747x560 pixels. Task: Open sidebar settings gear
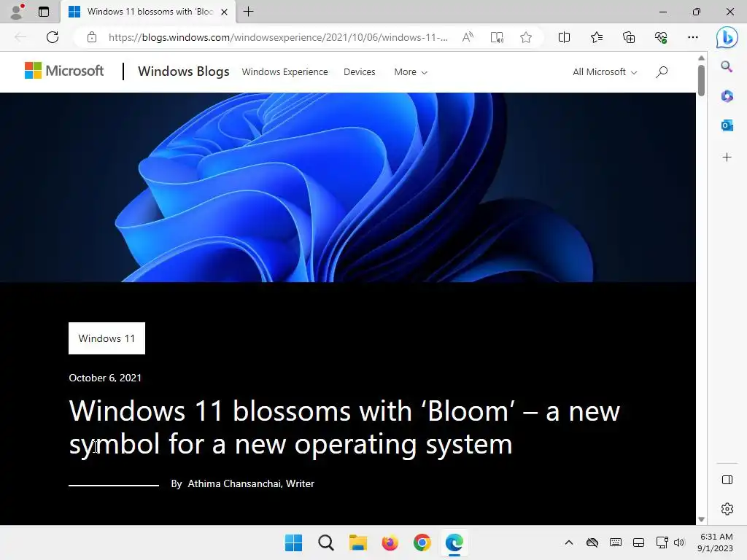coord(727,509)
